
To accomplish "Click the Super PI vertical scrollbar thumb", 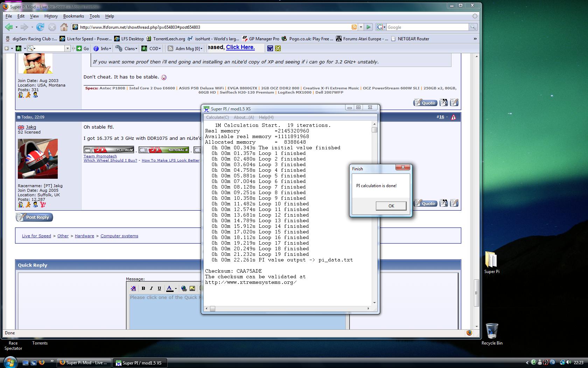I will click(x=374, y=130).
